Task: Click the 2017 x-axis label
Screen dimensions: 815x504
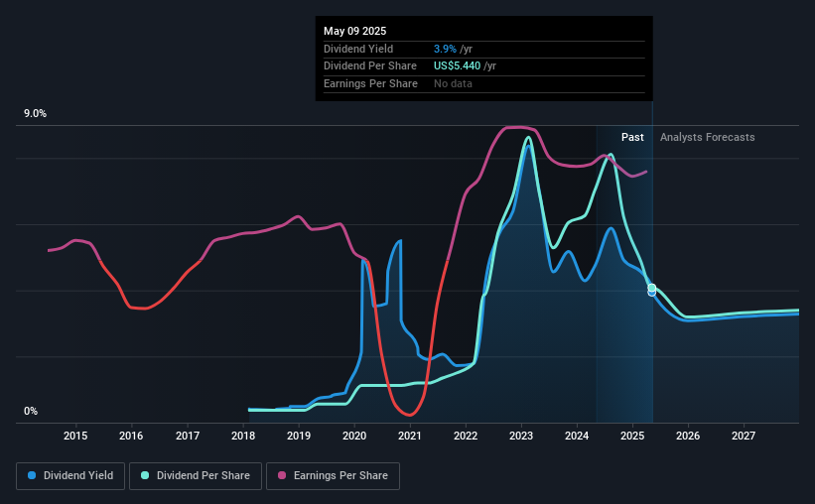Action: click(188, 436)
